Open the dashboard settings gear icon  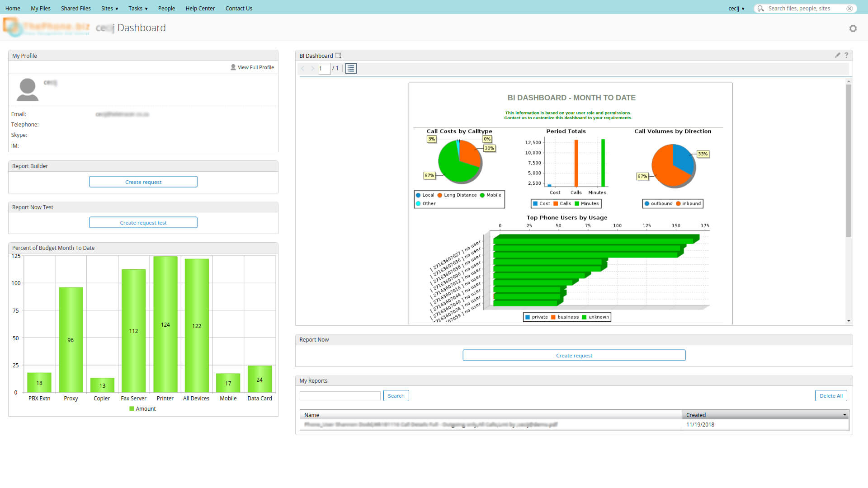click(x=853, y=28)
